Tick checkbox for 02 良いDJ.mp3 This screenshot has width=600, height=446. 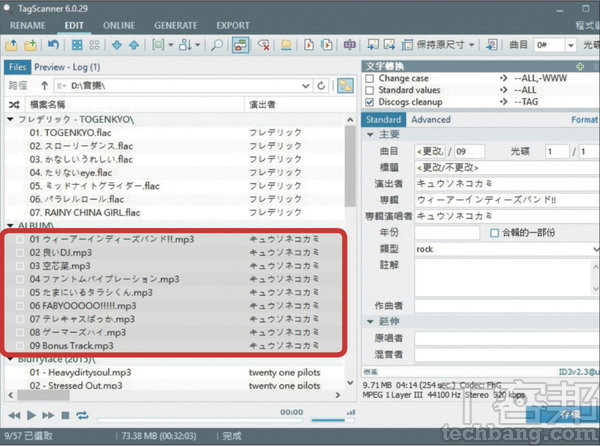click(x=20, y=253)
